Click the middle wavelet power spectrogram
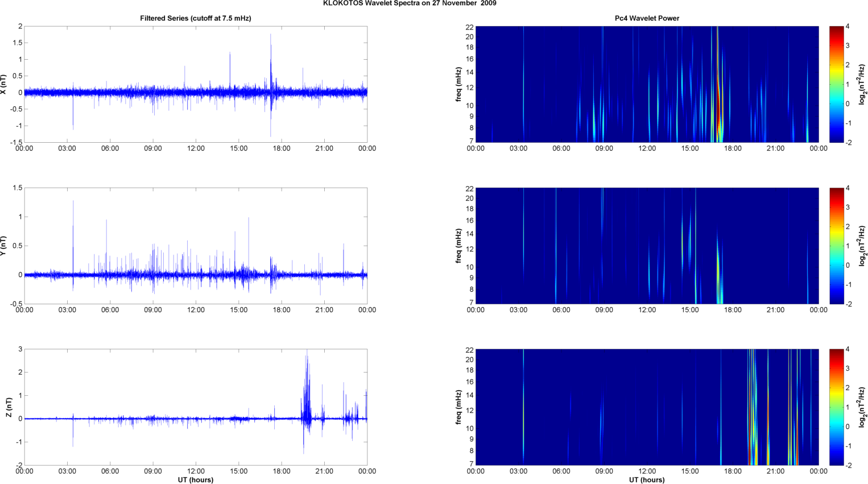 (x=647, y=246)
